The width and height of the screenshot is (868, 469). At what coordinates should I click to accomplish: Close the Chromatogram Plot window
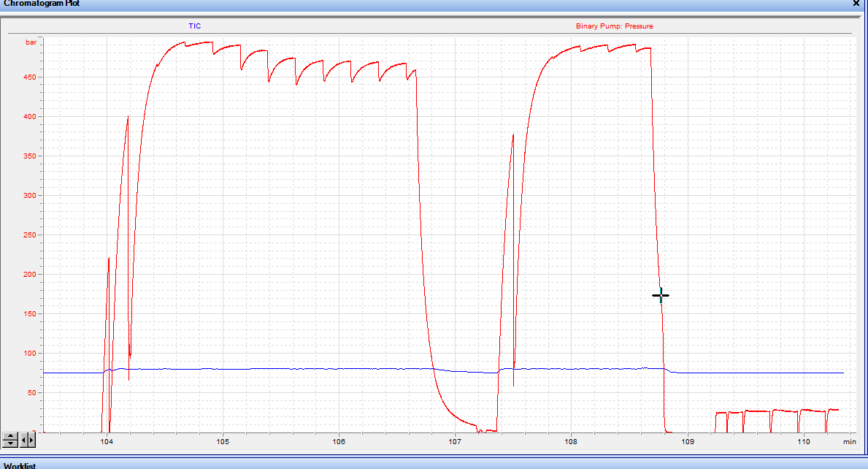coord(856,4)
